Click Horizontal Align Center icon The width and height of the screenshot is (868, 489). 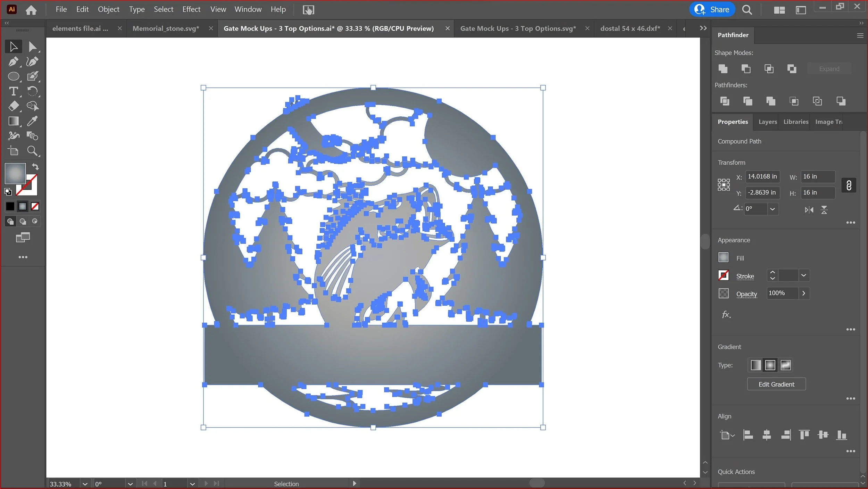pos(767,435)
